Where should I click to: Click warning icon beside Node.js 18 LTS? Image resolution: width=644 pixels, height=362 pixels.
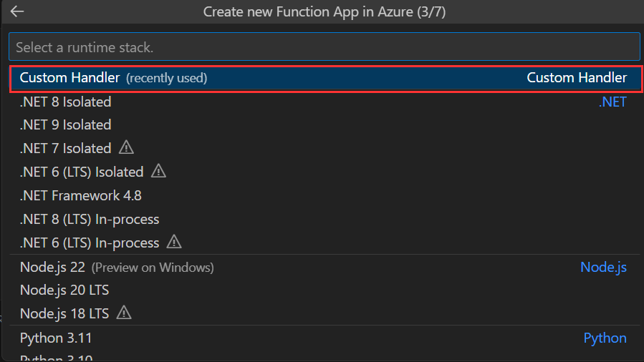124,313
